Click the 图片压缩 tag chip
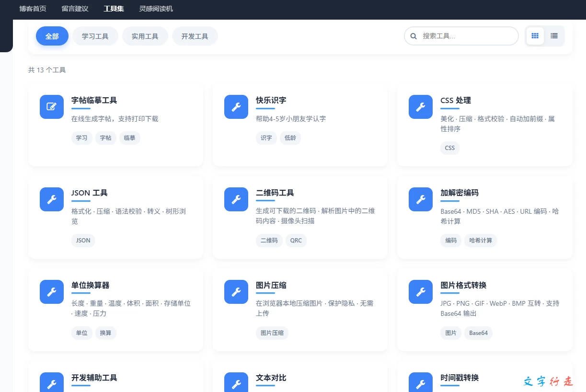 tap(272, 333)
